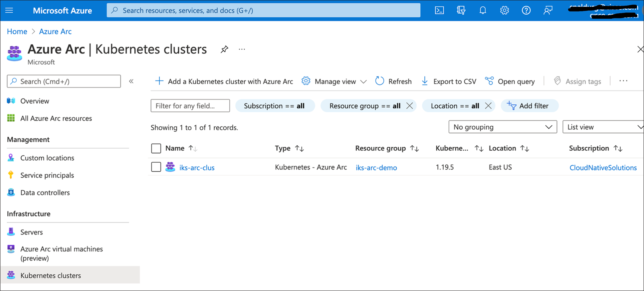Collapse the left navigation menu

131,81
